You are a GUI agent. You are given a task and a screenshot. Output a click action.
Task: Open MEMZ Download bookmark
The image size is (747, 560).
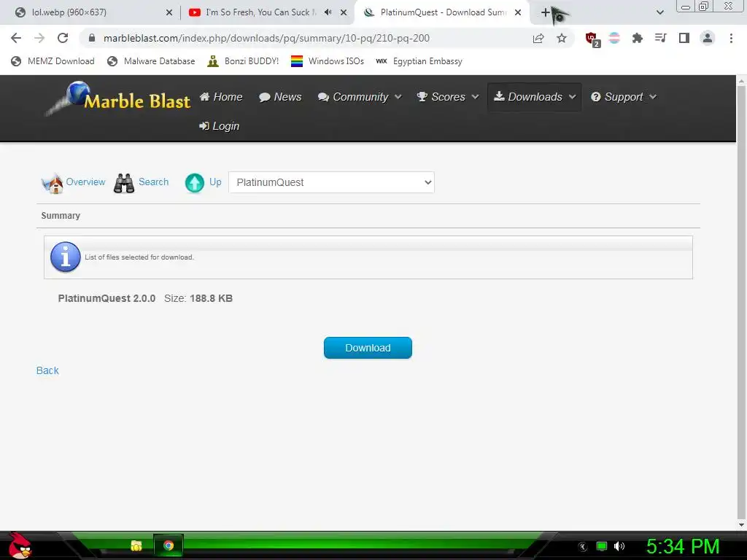(x=53, y=61)
